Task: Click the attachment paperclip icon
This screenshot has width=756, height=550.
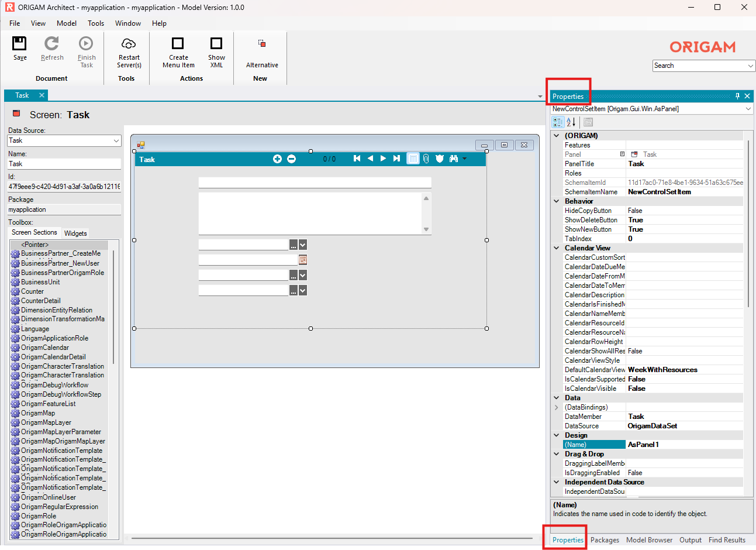Action: click(426, 159)
